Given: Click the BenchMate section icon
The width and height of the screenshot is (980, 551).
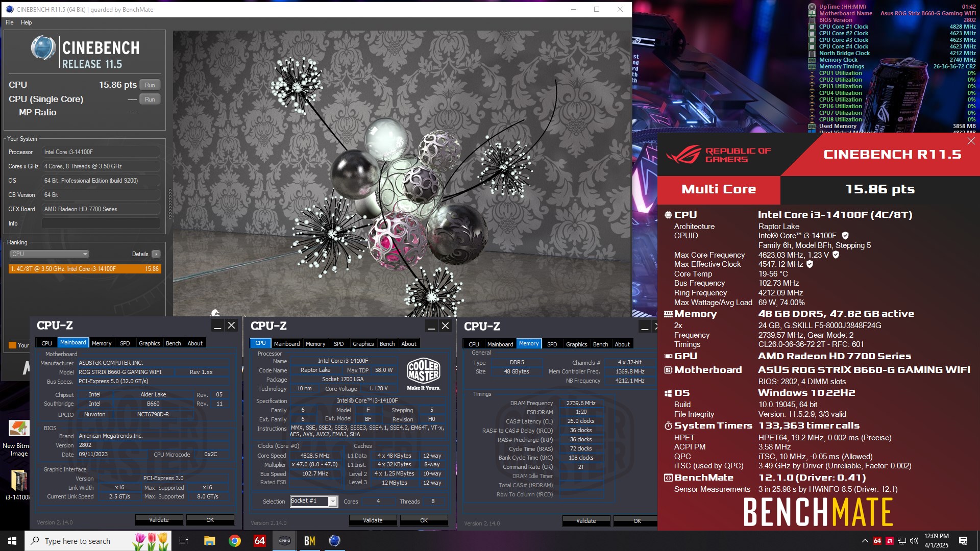Looking at the screenshot, I should 668,478.
